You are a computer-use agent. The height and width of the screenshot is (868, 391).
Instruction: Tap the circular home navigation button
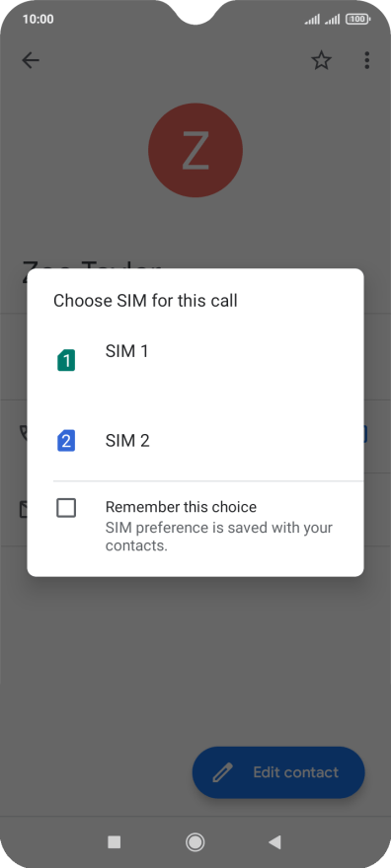[x=195, y=842]
